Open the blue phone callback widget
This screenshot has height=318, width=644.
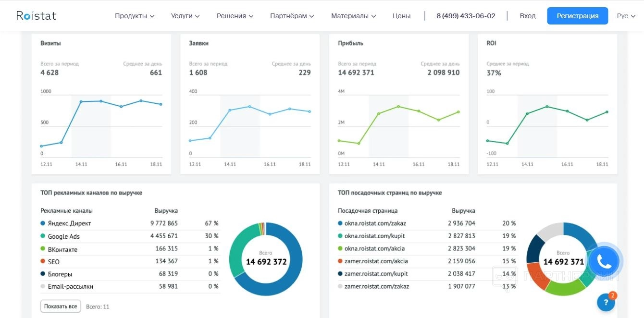(604, 262)
